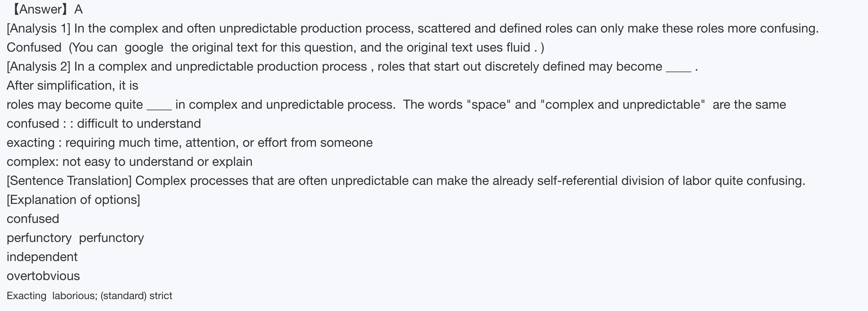The image size is (868, 311).
Task: Click the "perfunctory perfunctory" option line
Action: coord(75,238)
